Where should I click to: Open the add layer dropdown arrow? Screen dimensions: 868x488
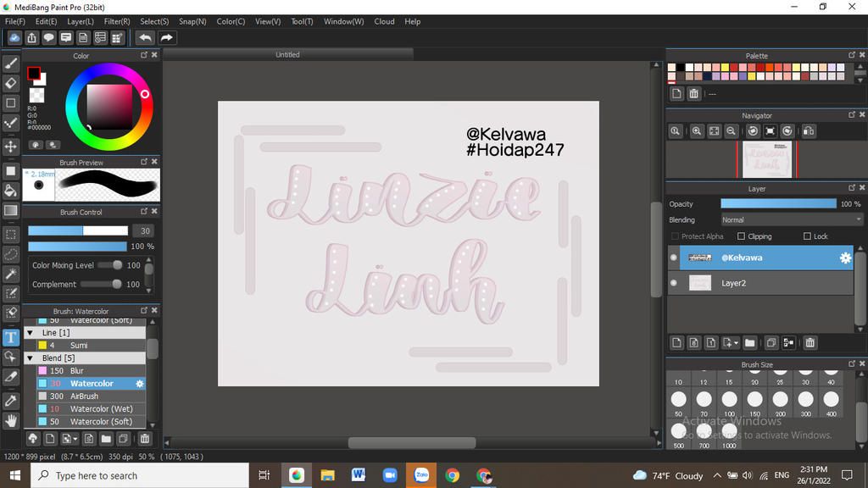tap(737, 344)
